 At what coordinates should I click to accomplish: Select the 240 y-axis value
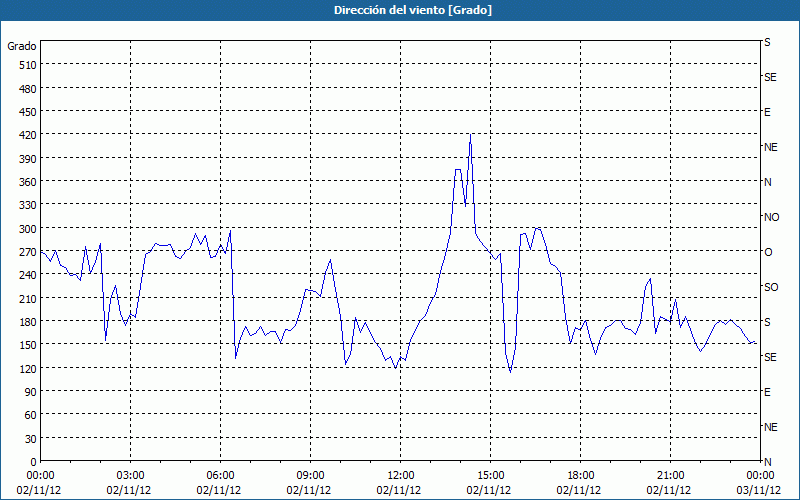click(28, 276)
